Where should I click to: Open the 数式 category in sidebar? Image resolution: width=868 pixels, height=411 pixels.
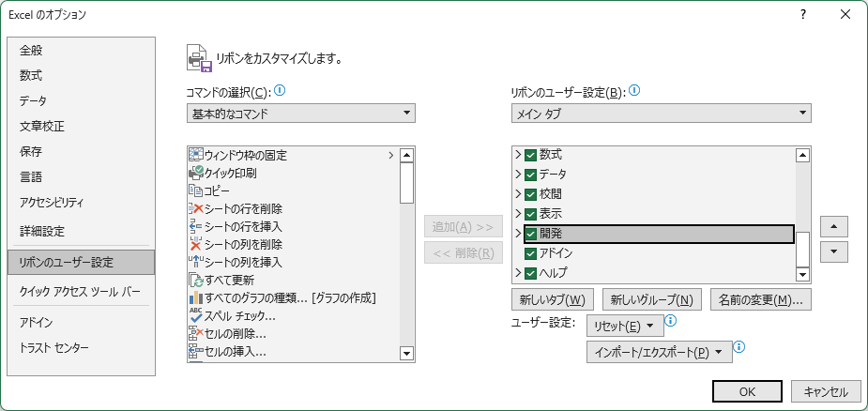tap(31, 75)
